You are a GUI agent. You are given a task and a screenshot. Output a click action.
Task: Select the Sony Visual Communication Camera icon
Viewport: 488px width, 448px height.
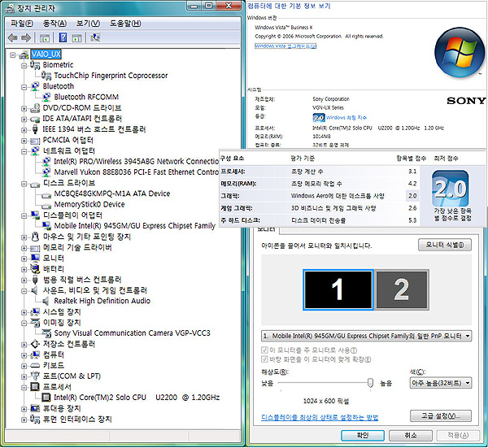46,333
